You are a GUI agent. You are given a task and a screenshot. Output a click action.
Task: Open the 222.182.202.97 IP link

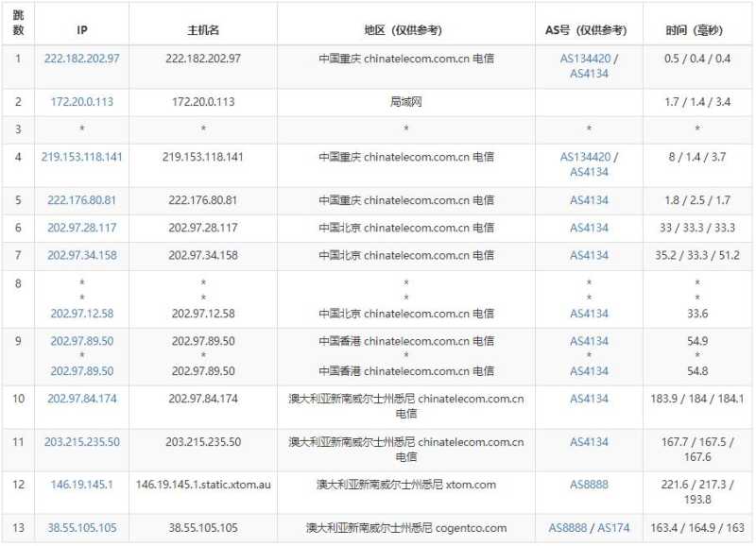(x=82, y=59)
